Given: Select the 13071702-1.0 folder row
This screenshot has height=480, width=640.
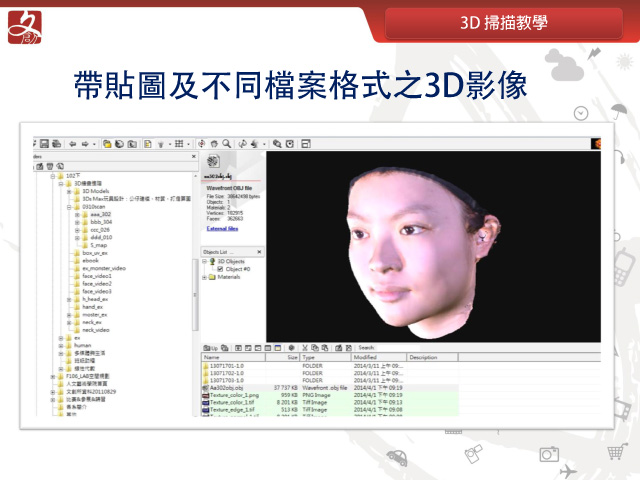Looking at the screenshot, I should click(x=330, y=373).
